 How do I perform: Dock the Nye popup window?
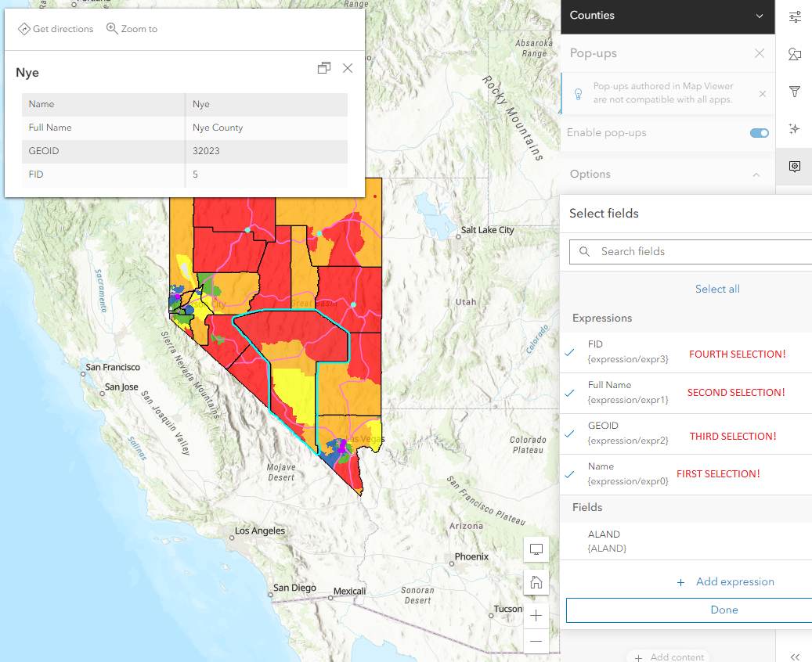coord(323,68)
